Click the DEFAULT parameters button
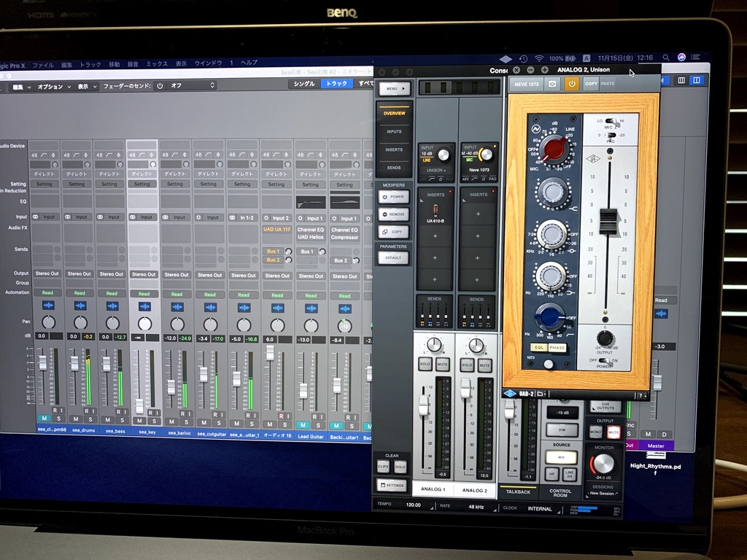Viewport: 747px width, 560px height. (394, 258)
